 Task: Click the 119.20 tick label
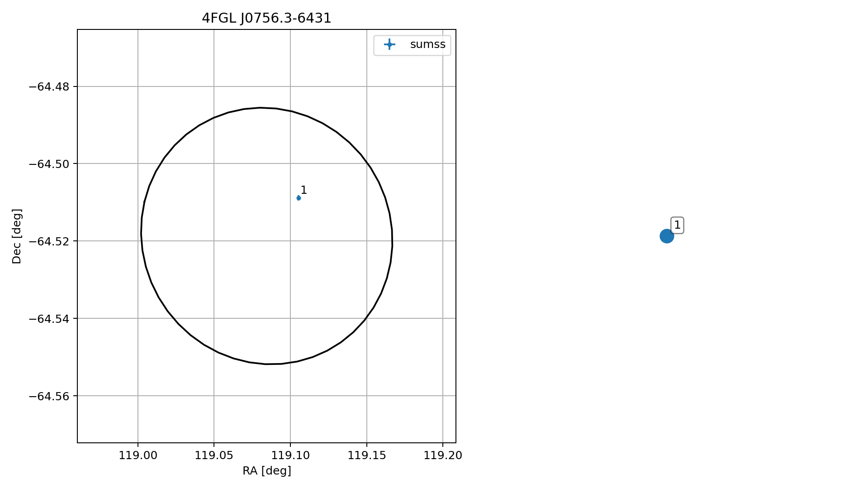[443, 455]
